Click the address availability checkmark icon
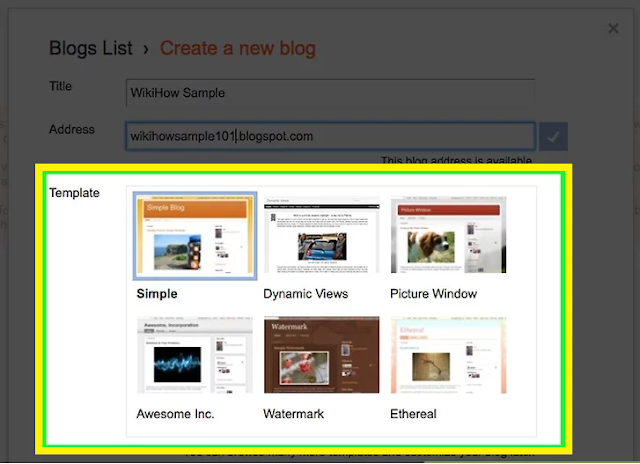 pos(553,136)
